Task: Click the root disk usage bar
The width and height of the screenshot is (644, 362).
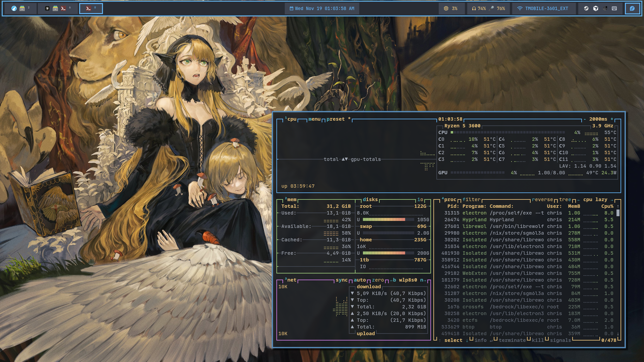Action: pyautogui.click(x=388, y=220)
